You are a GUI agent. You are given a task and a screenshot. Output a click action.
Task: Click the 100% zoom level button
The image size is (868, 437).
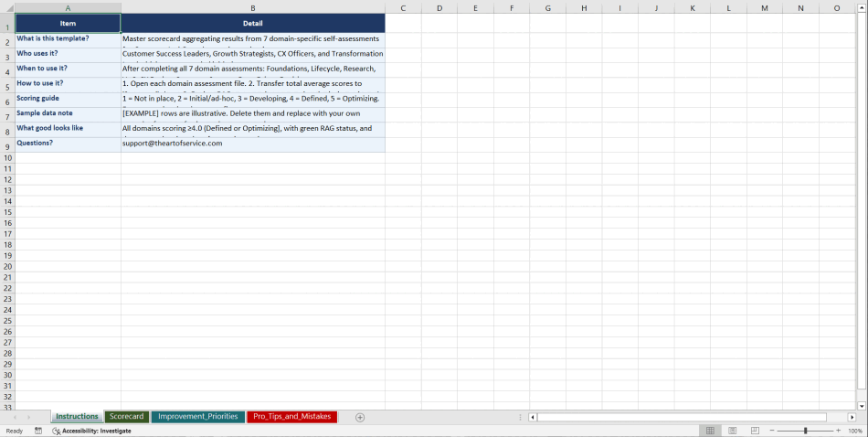coord(855,431)
